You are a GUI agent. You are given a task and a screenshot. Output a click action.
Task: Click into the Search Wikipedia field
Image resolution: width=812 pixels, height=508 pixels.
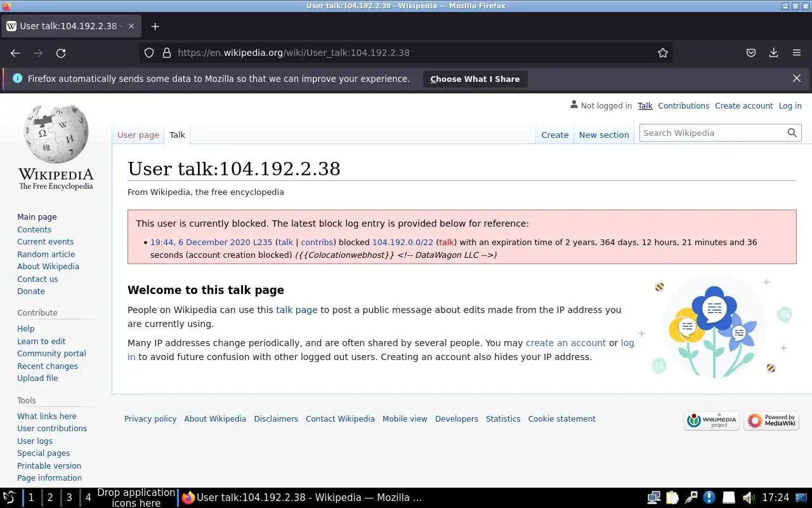tap(712, 133)
